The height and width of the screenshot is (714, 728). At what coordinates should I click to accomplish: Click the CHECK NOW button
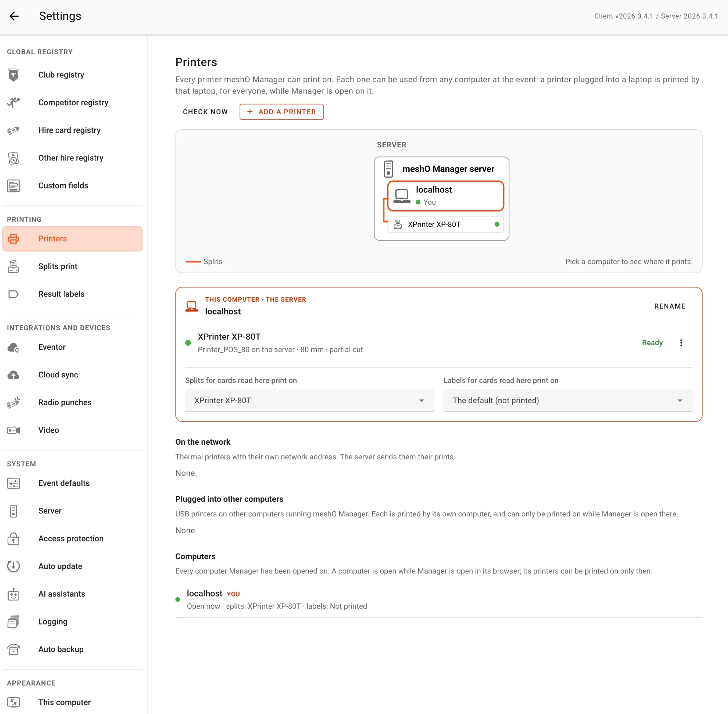[205, 112]
